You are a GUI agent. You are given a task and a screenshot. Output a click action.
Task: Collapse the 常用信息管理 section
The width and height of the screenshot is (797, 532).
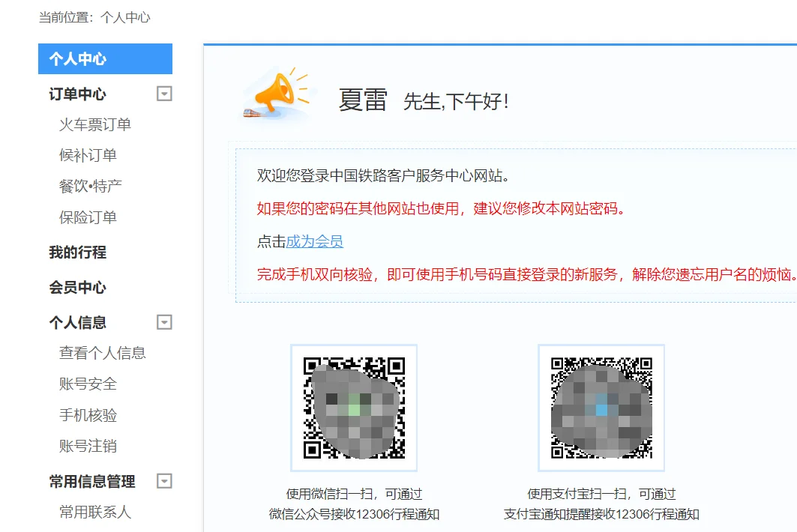click(163, 482)
